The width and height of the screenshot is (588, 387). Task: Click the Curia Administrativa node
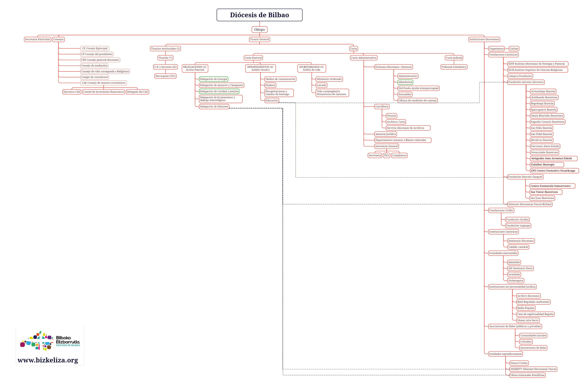coord(363,58)
